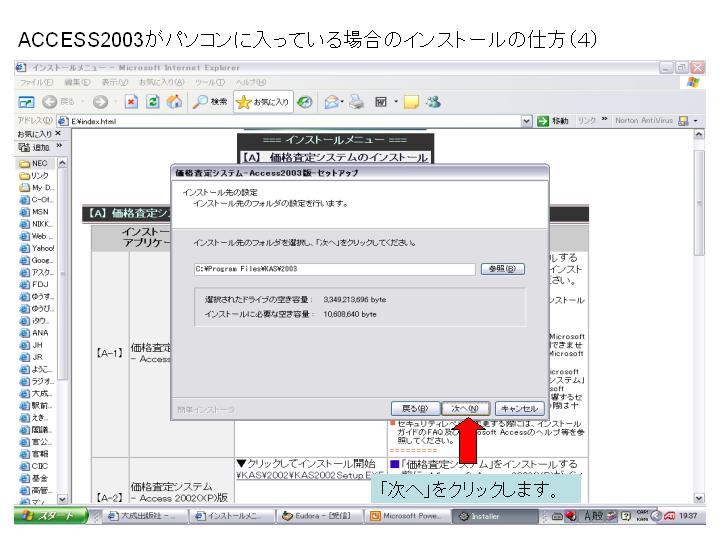Screen dimensions: 720x540
Task: Click the yellow Discuss note icon
Action: click(411, 101)
